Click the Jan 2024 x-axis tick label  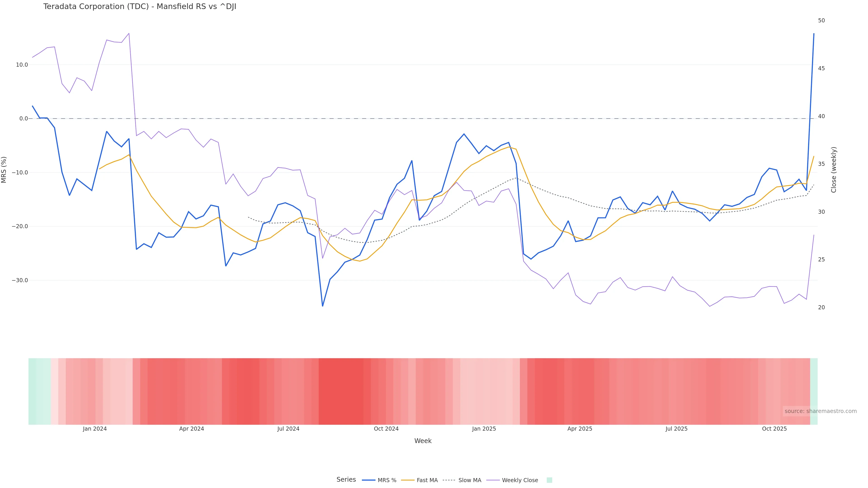tap(95, 429)
